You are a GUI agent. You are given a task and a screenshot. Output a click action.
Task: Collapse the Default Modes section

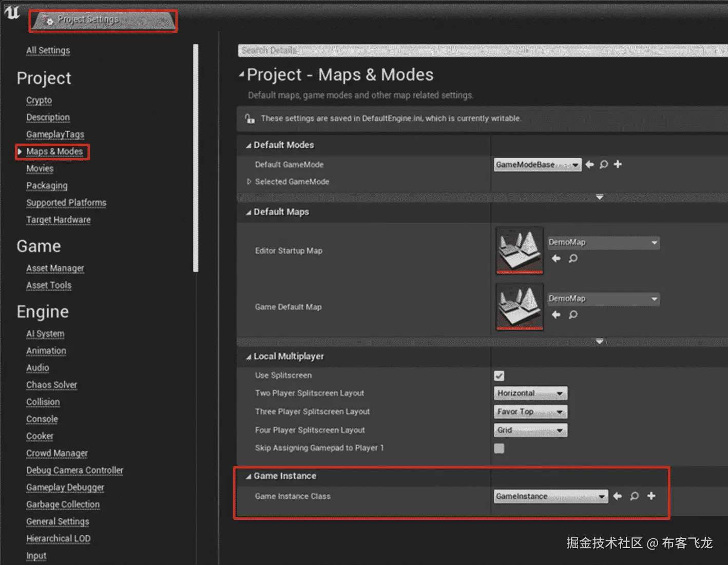point(248,146)
